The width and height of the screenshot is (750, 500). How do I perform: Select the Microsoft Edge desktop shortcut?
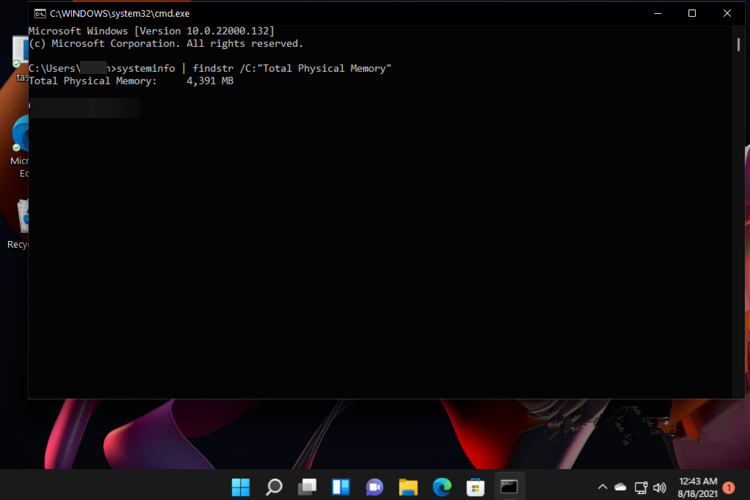pos(20,140)
